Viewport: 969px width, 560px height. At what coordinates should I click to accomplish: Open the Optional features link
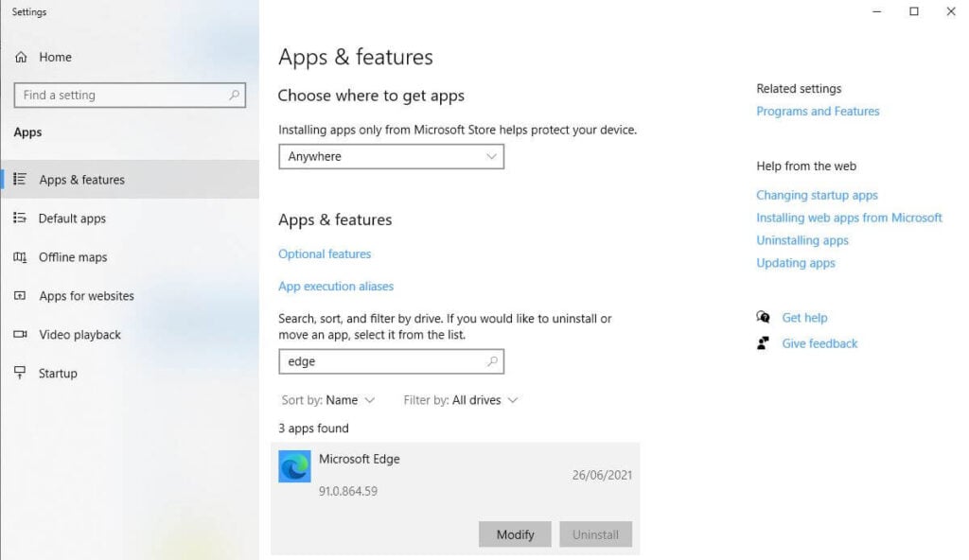click(325, 254)
